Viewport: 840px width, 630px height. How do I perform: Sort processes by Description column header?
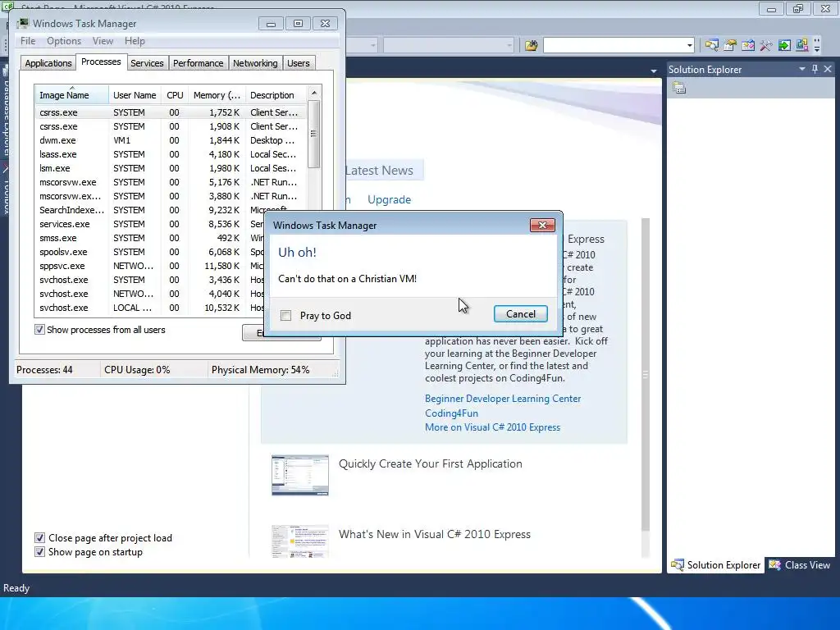(276, 95)
